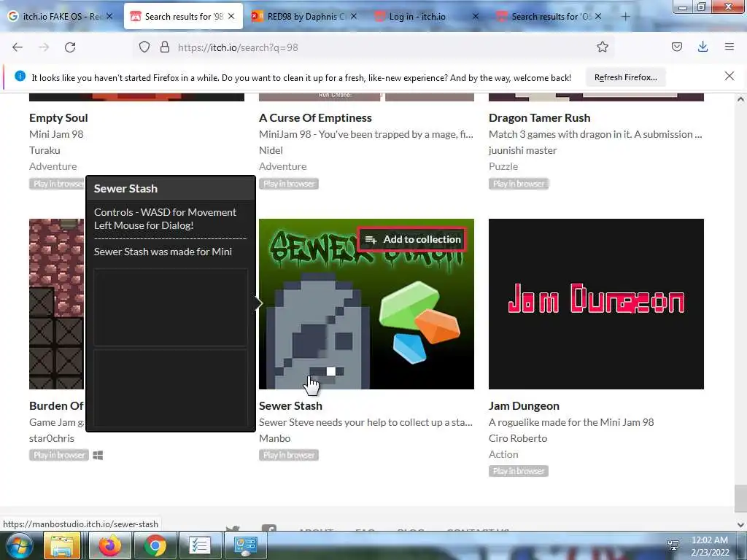
Task: Close the RED98 by Daphnis tab
Action: tap(354, 17)
